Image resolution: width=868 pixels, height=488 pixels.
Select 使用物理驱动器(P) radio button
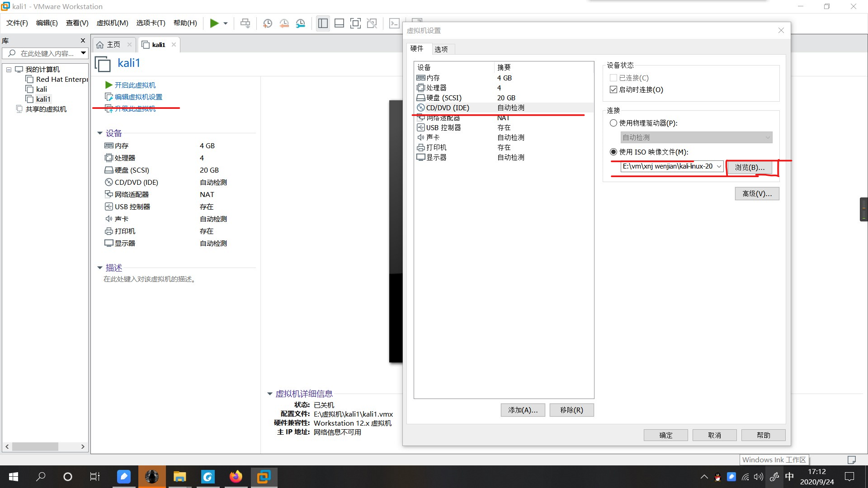tap(613, 123)
